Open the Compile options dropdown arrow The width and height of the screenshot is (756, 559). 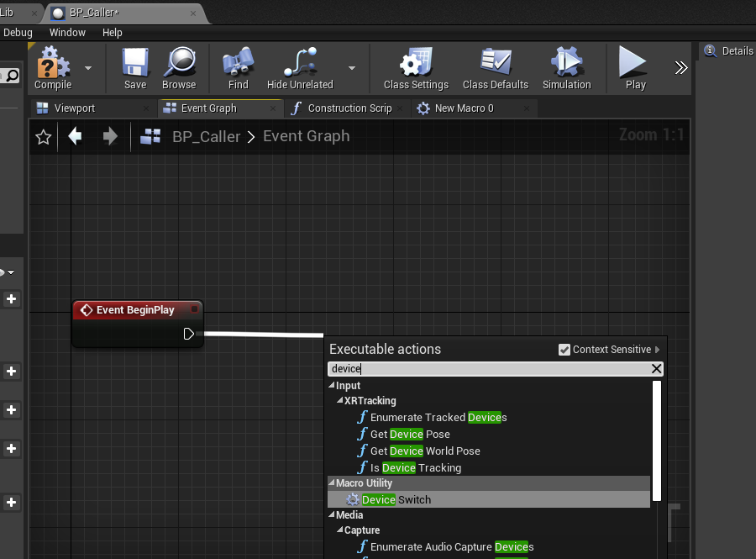(x=88, y=68)
